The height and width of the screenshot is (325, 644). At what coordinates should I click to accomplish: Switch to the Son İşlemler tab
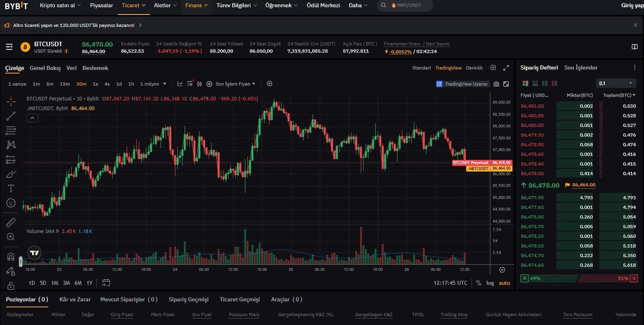click(x=580, y=68)
